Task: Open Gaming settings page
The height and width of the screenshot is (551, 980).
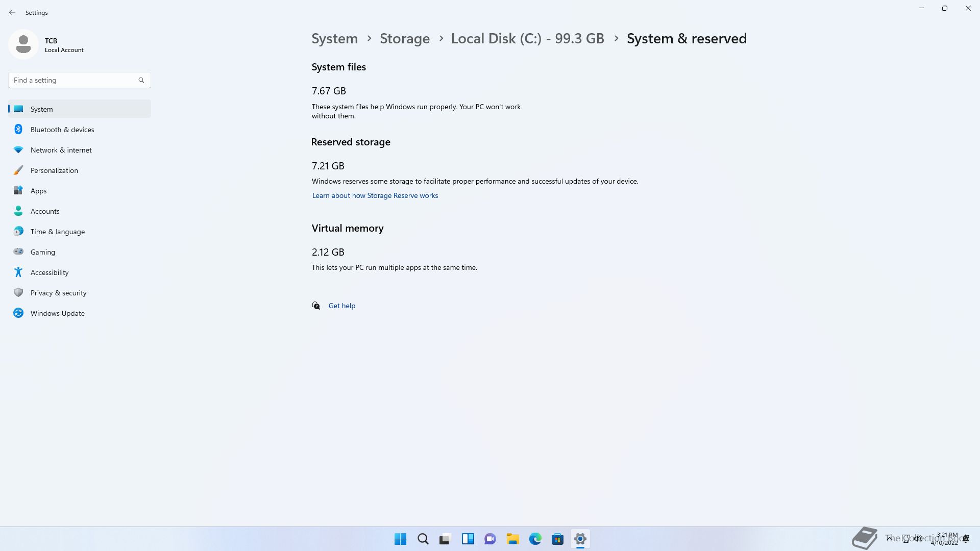Action: 80,252
